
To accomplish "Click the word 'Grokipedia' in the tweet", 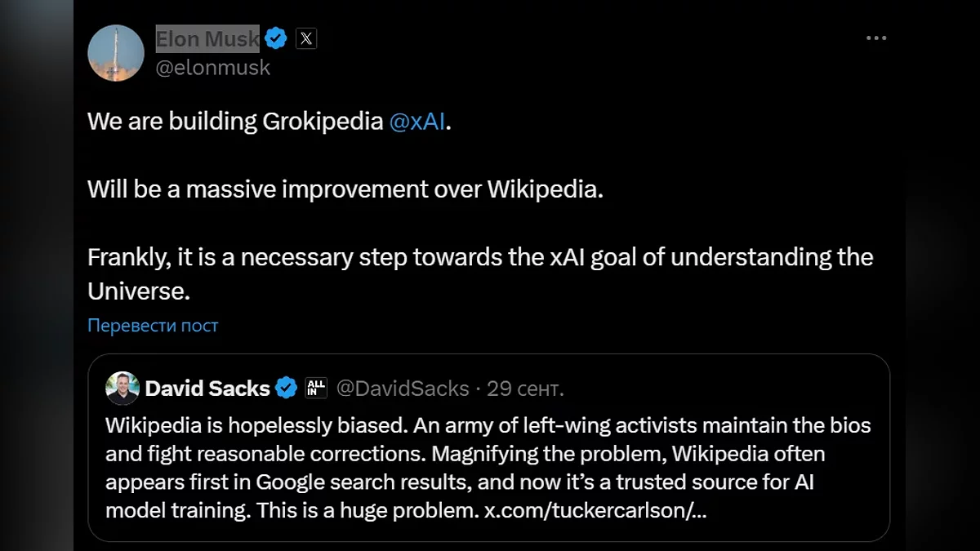I will 323,122.
